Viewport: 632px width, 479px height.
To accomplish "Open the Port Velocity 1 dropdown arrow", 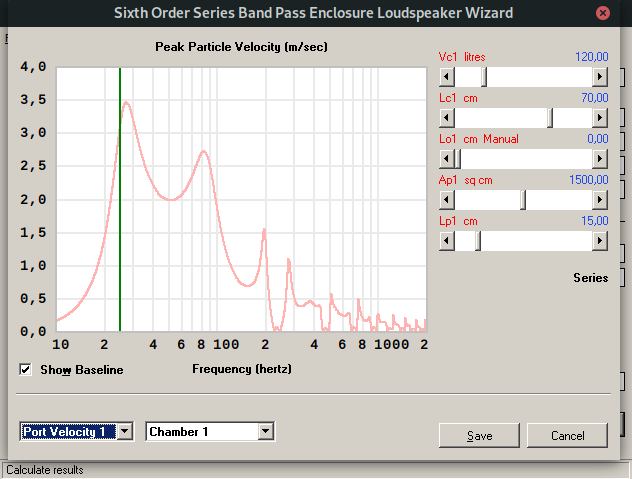I will click(125, 431).
